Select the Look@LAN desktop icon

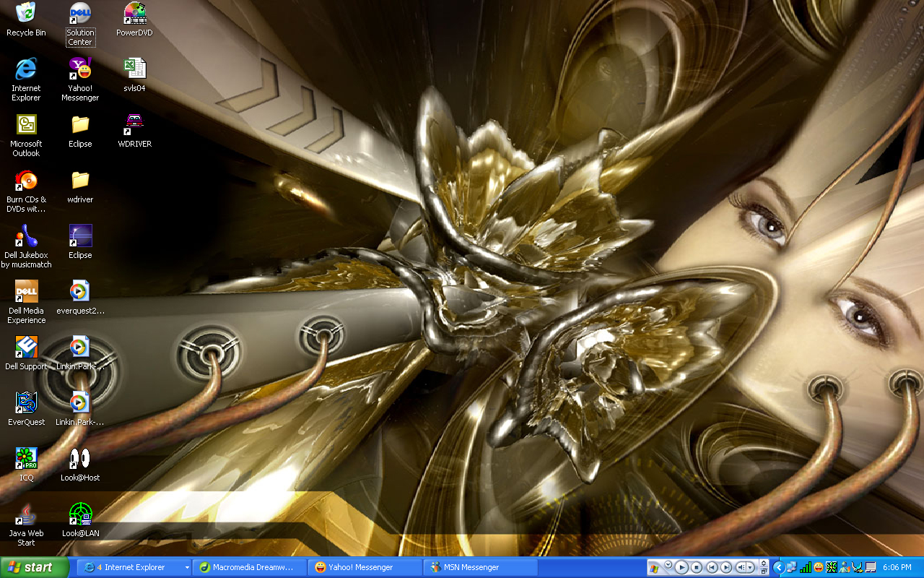tap(80, 520)
